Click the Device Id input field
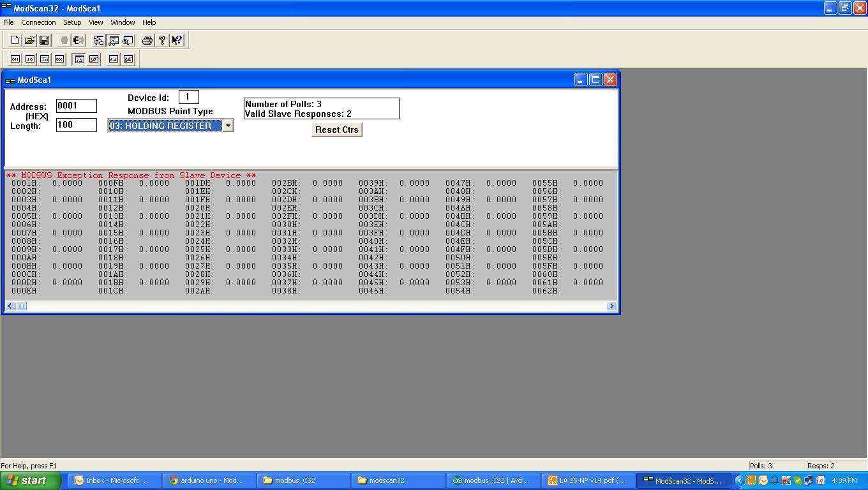Viewport: 868px width, 490px height. [189, 97]
